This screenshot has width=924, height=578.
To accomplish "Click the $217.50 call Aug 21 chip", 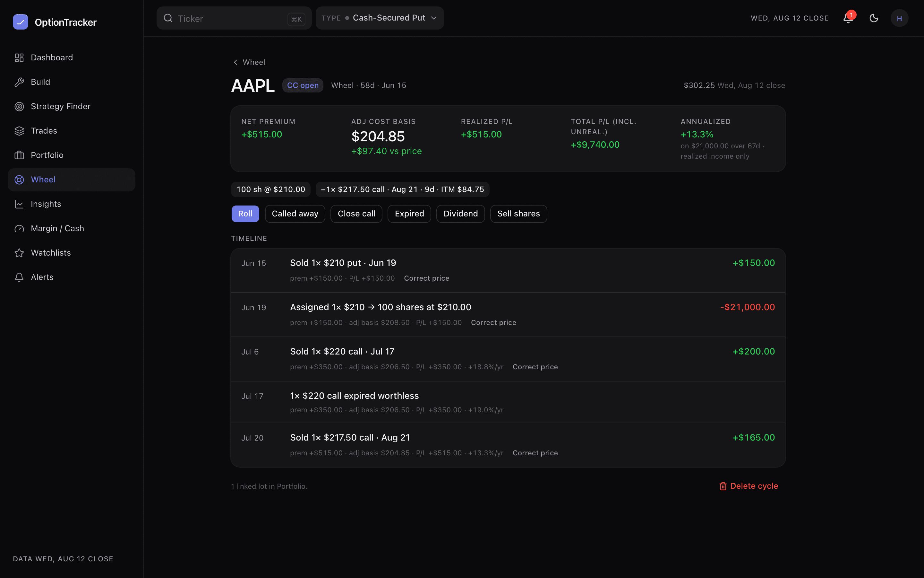I will click(402, 189).
